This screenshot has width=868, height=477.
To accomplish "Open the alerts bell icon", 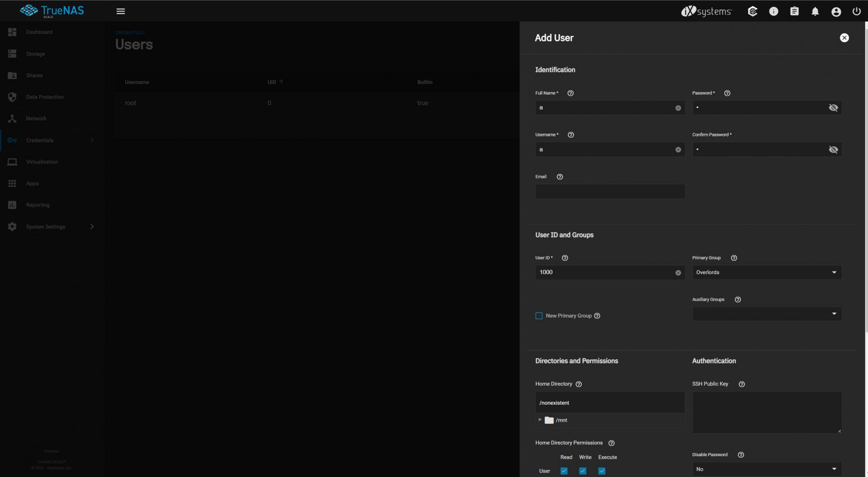I will [815, 12].
